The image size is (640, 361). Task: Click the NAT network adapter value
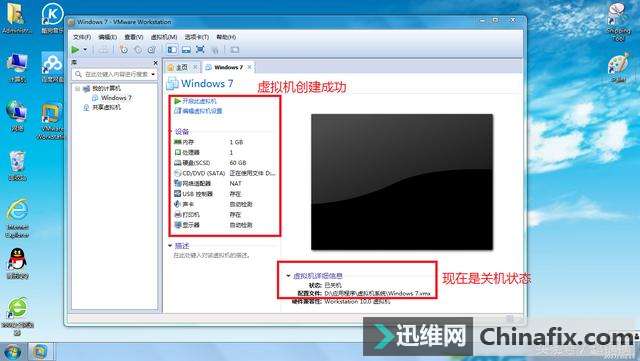click(x=236, y=183)
